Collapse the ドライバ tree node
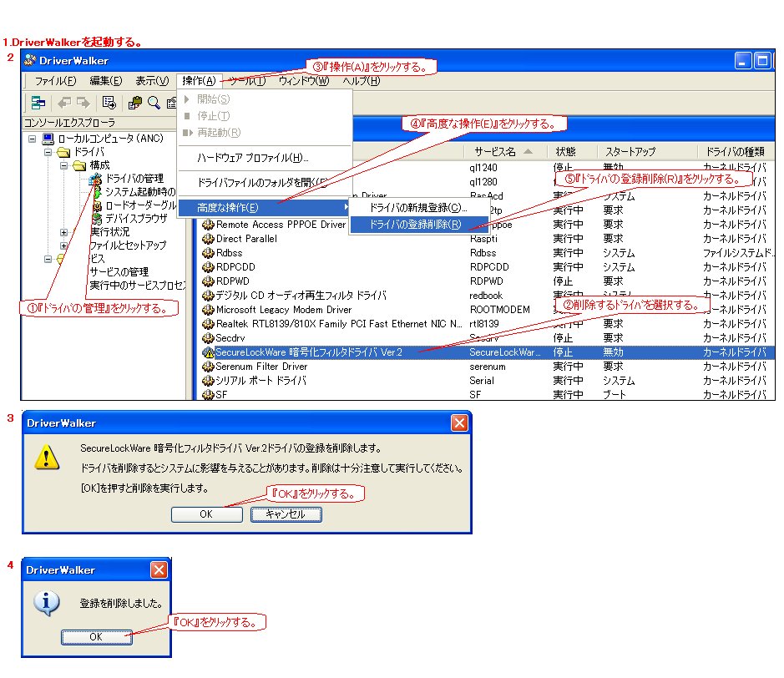 [x=48, y=152]
